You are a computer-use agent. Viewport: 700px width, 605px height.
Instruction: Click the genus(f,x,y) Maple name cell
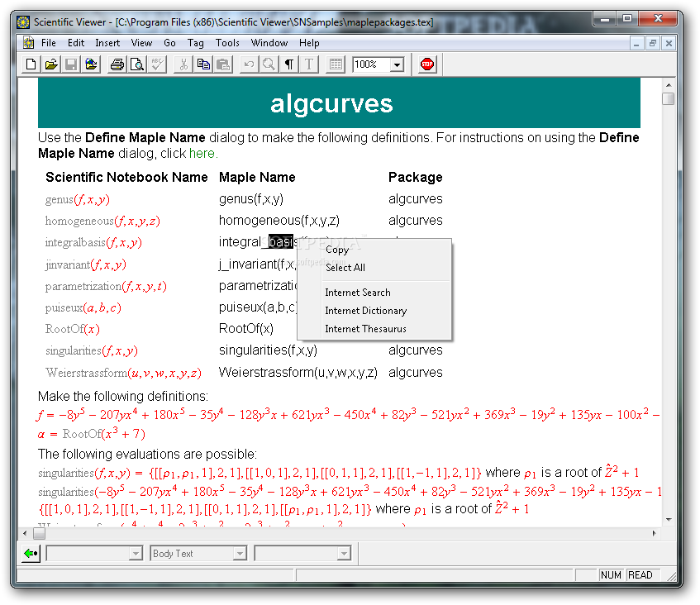point(251,199)
